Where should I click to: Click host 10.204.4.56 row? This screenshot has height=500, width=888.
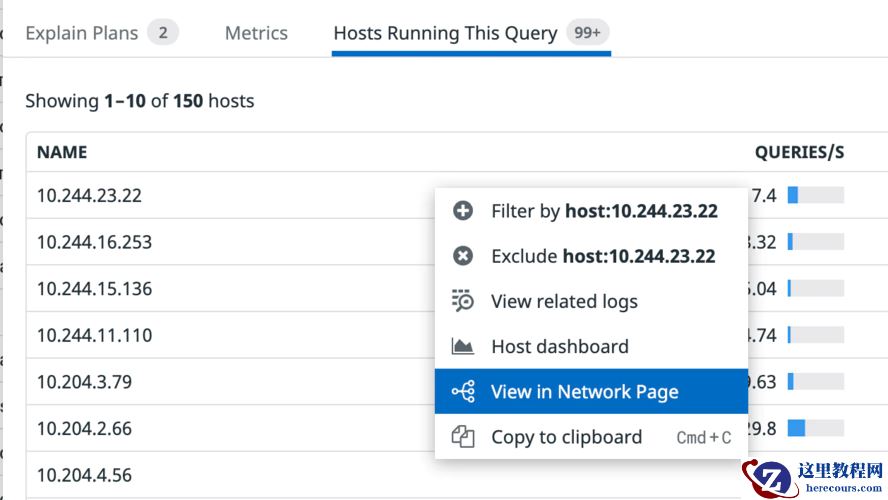pyautogui.click(x=84, y=475)
